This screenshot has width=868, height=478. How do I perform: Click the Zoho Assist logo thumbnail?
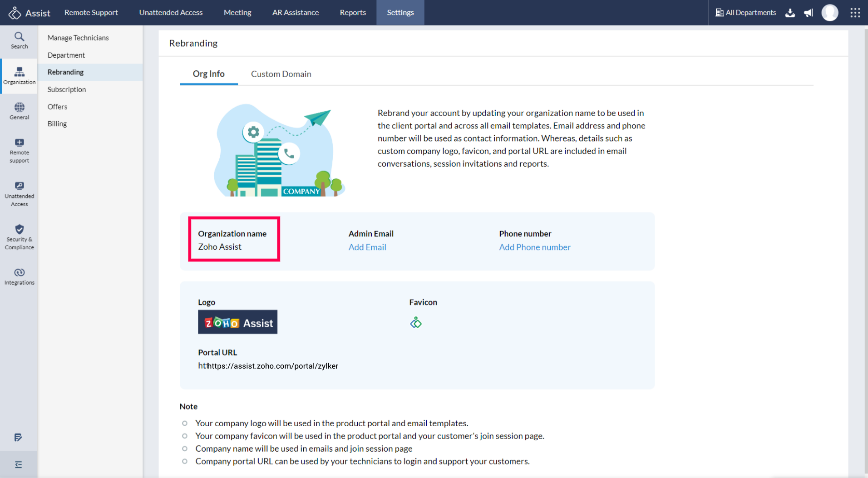tap(237, 322)
